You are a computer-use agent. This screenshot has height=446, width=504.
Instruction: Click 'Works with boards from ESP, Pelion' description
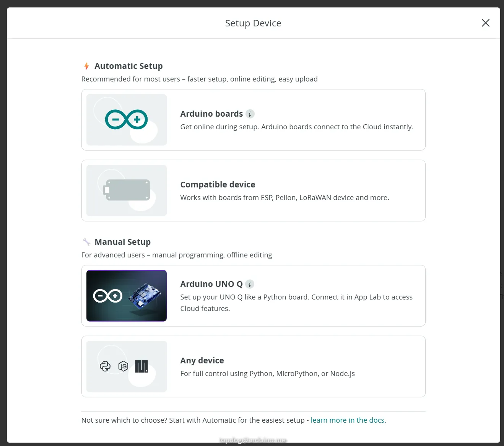(285, 198)
